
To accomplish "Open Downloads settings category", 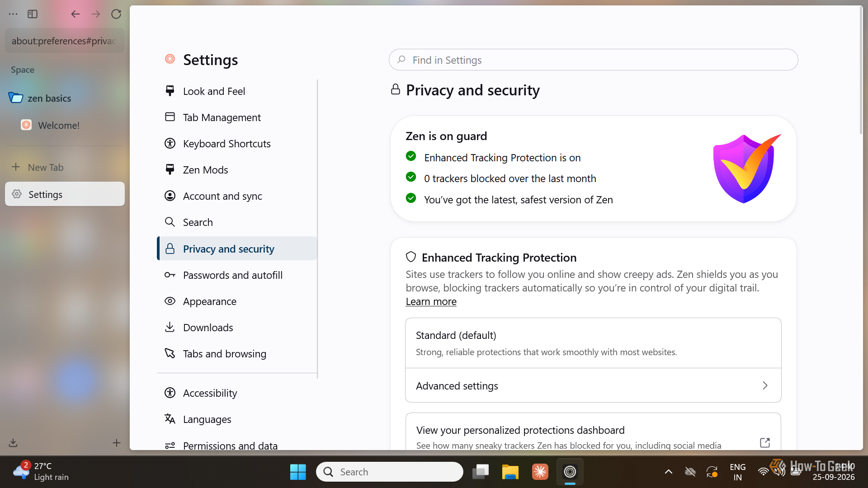I will coord(237,328).
